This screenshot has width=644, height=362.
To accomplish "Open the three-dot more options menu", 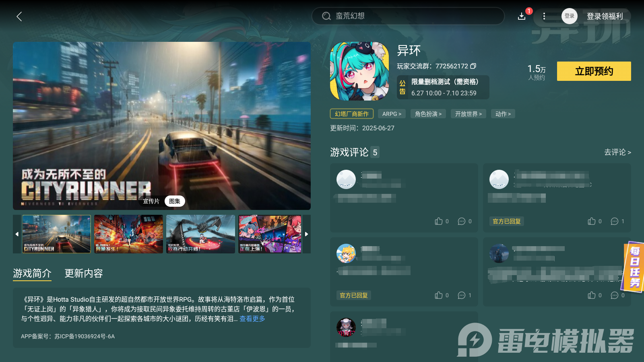I will tap(544, 16).
